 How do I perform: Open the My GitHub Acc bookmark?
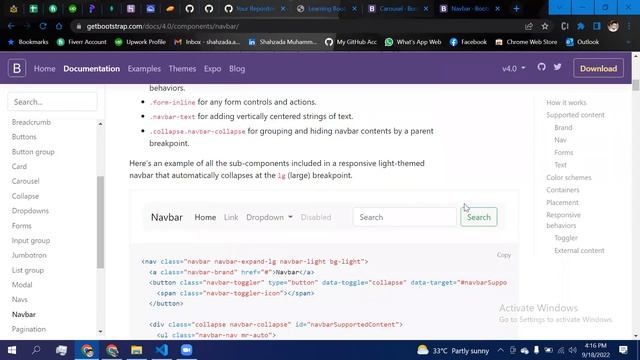[x=351, y=42]
